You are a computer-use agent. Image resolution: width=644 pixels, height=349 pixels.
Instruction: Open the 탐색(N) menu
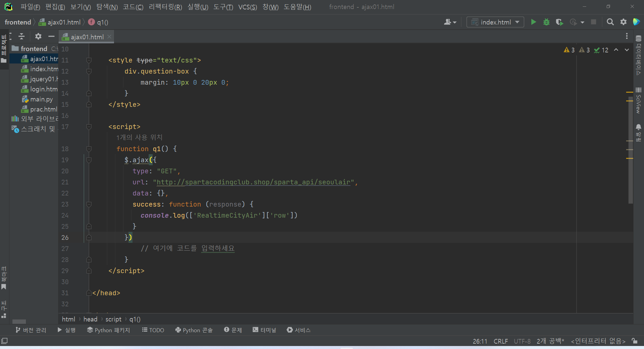tap(107, 7)
